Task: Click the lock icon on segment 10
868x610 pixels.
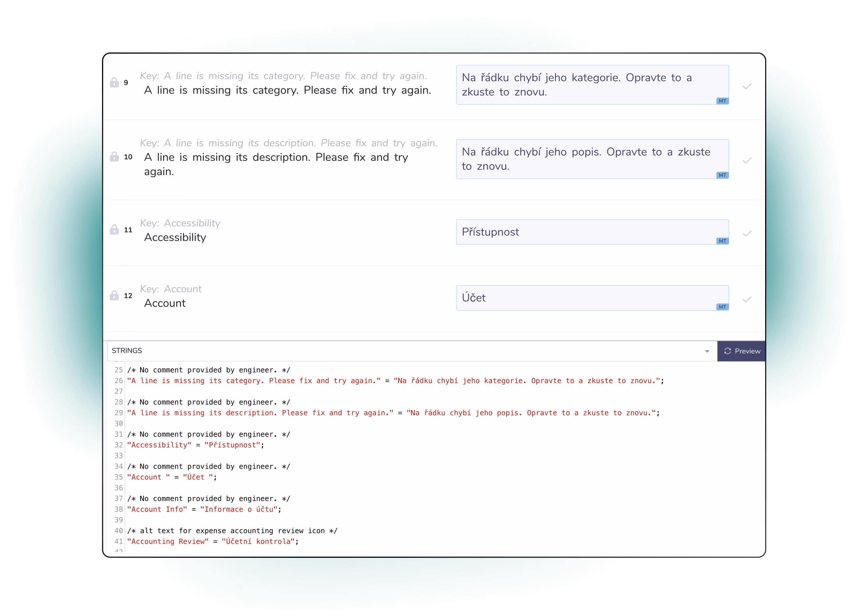Action: (114, 156)
